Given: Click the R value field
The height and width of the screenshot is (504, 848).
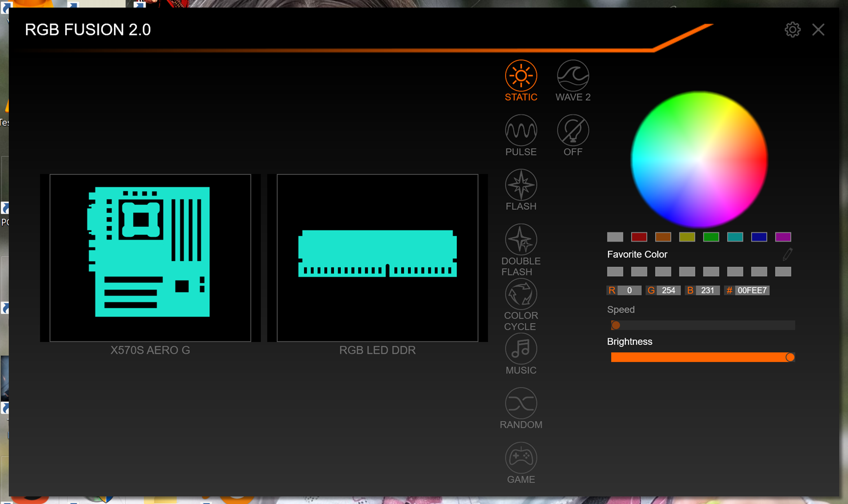Looking at the screenshot, I should pos(630,290).
